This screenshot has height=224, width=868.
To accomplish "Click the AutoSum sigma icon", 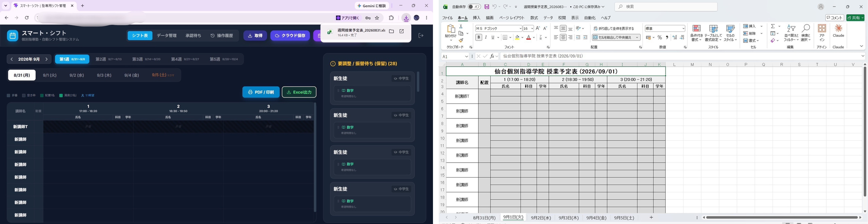I will click(773, 26).
